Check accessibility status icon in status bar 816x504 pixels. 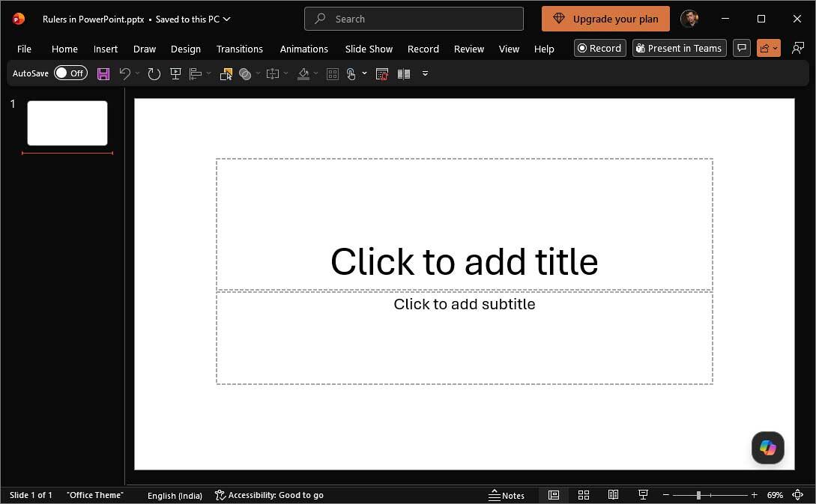[220, 495]
